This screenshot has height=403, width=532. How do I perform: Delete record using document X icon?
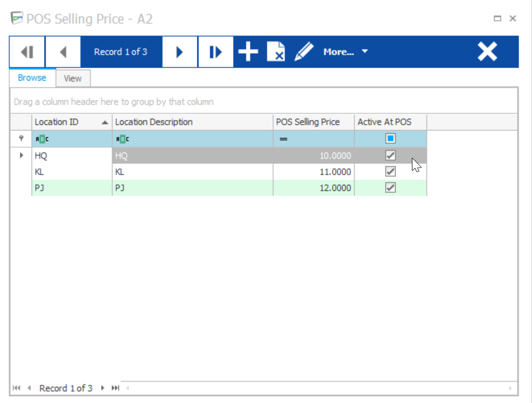[x=276, y=52]
